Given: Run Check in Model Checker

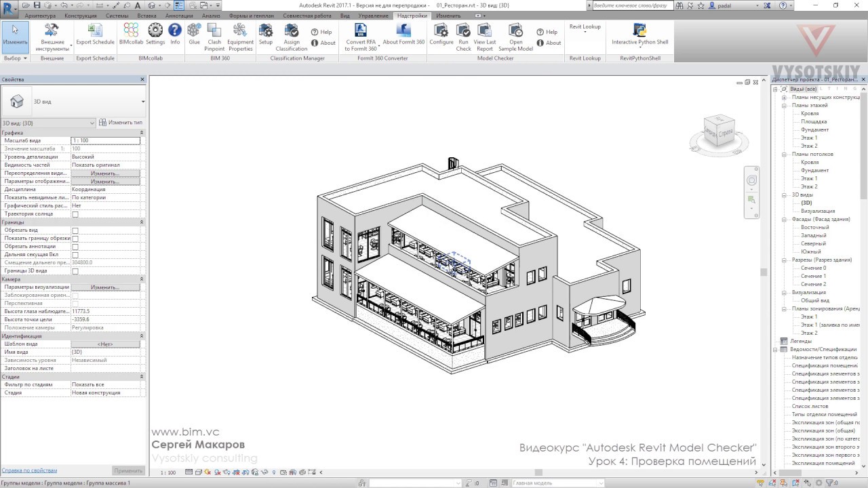Looking at the screenshot, I should point(463,37).
